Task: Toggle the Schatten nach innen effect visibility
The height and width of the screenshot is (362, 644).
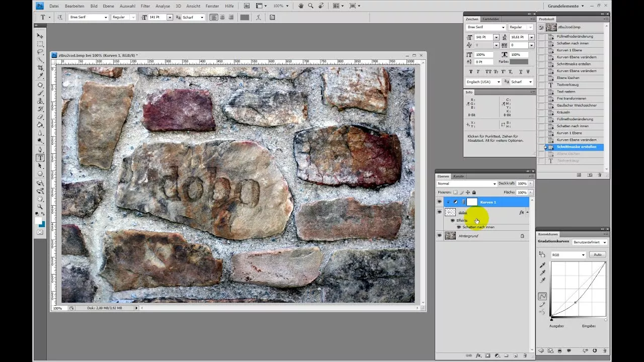Action: click(458, 227)
